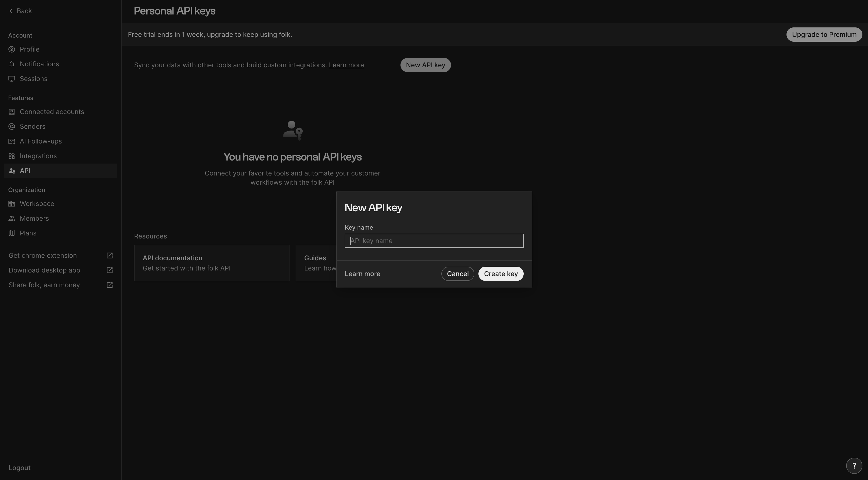Click the Resources section label
This screenshot has height=480, width=868.
[x=150, y=236]
